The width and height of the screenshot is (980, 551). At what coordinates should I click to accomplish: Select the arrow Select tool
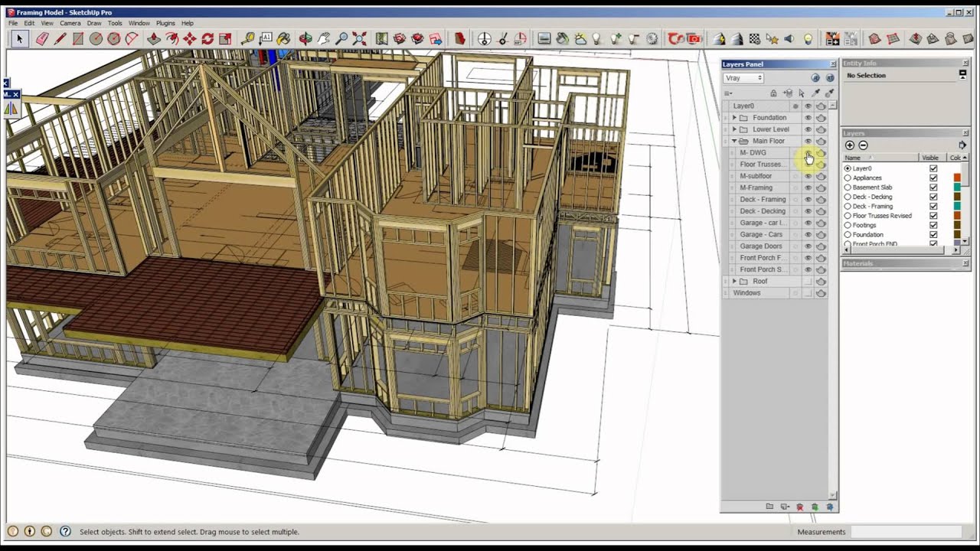(19, 39)
